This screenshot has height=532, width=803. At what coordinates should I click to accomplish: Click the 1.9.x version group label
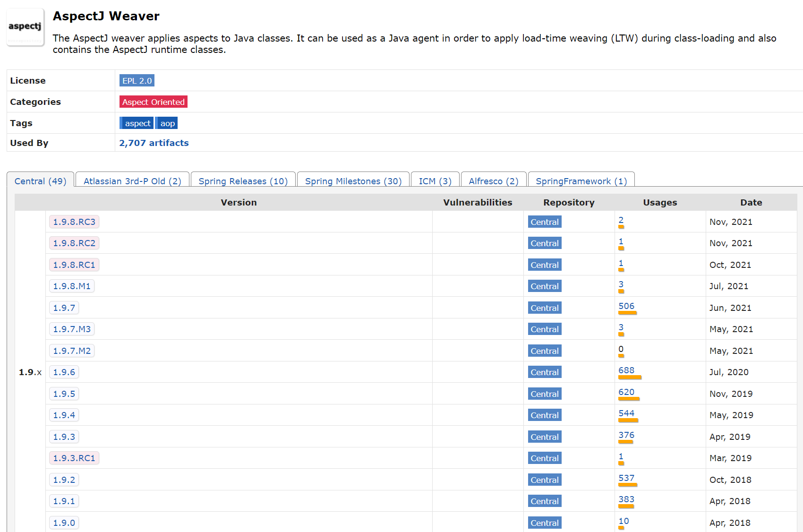30,372
